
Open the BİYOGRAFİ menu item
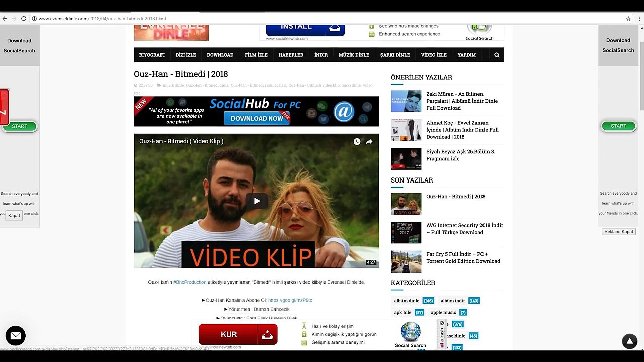coord(152,55)
